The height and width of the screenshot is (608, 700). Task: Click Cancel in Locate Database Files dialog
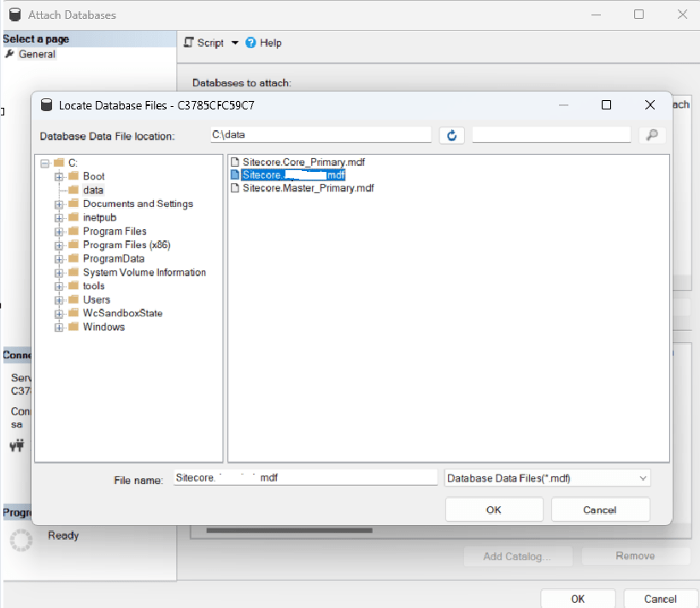coord(600,510)
